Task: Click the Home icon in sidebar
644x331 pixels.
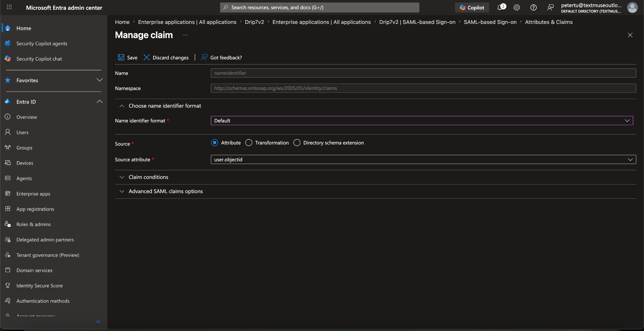Action: (x=8, y=28)
